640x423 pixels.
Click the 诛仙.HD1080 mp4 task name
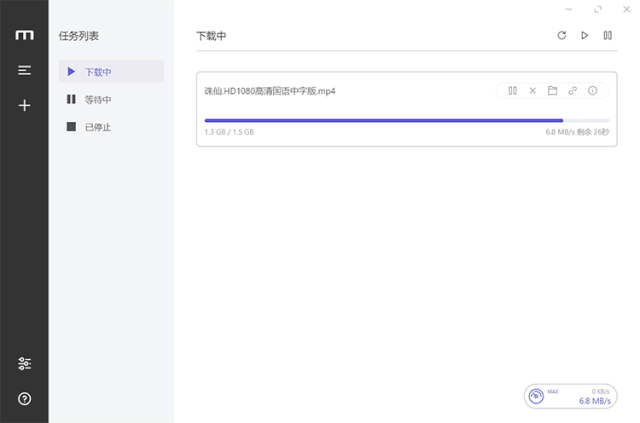(x=270, y=91)
